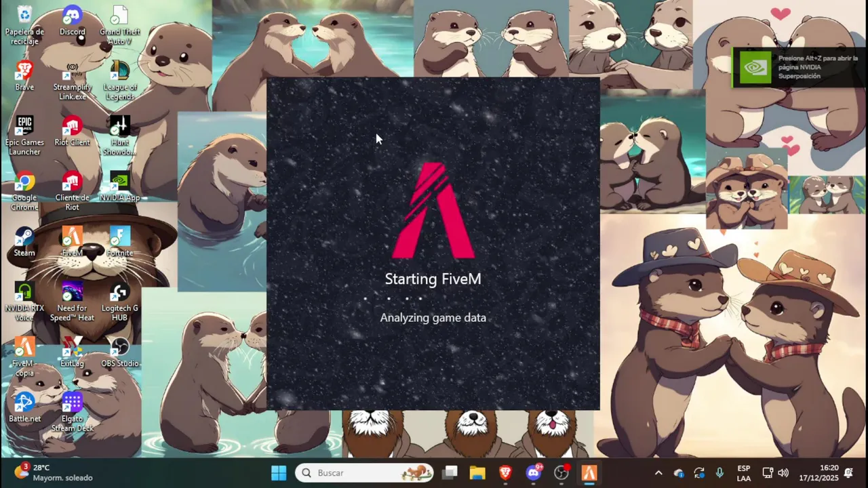Launch Discord from the desktop shortcut
This screenshot has width=868, height=488.
pyautogui.click(x=72, y=21)
